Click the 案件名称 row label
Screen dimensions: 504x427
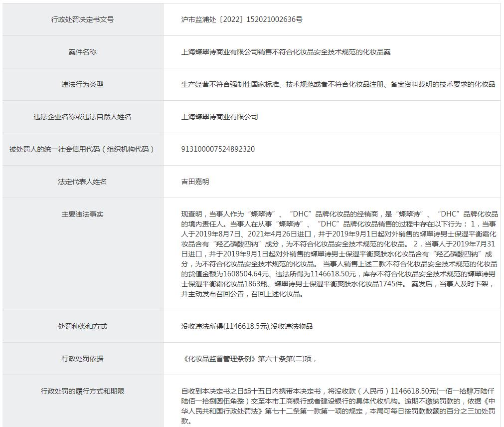[x=82, y=52]
